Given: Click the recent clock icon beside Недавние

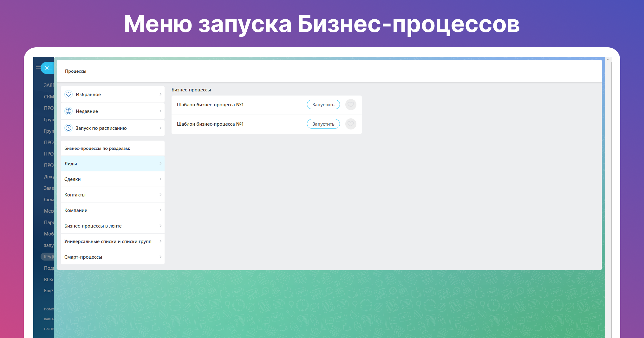Looking at the screenshot, I should [x=68, y=111].
